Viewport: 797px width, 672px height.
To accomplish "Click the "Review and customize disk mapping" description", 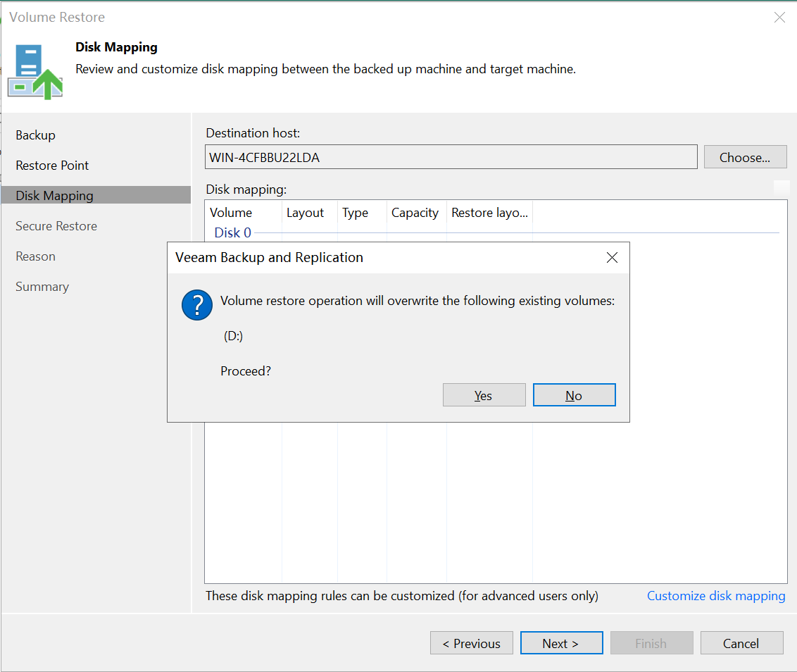I will 326,68.
